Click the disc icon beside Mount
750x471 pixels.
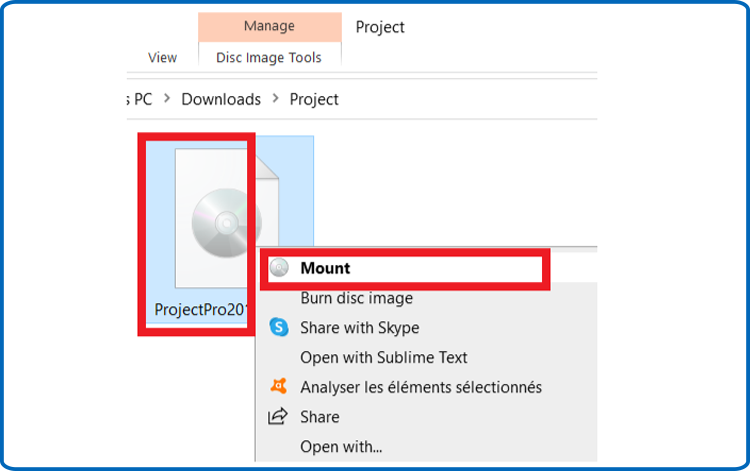pyautogui.click(x=279, y=268)
